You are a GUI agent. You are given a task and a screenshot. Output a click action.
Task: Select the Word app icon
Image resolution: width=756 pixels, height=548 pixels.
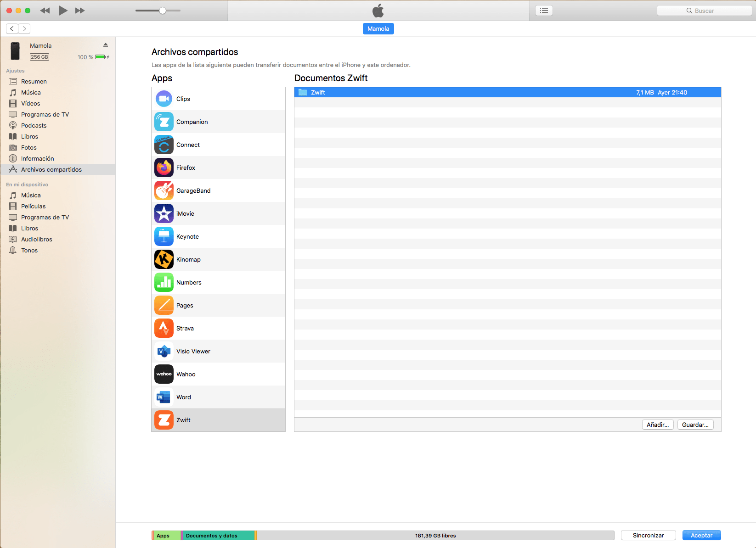click(164, 397)
